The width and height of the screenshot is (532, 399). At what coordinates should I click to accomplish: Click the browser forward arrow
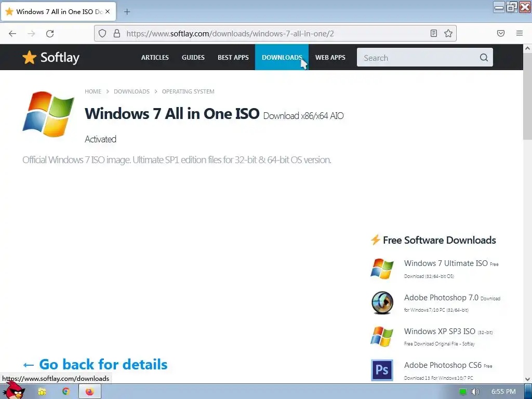(x=31, y=33)
